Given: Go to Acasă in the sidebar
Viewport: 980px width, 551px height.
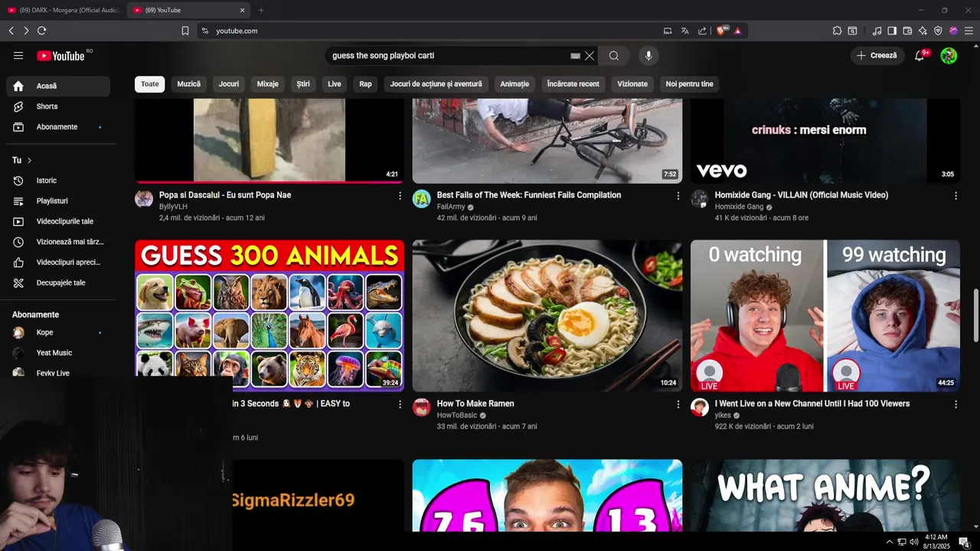Looking at the screenshot, I should [58, 86].
